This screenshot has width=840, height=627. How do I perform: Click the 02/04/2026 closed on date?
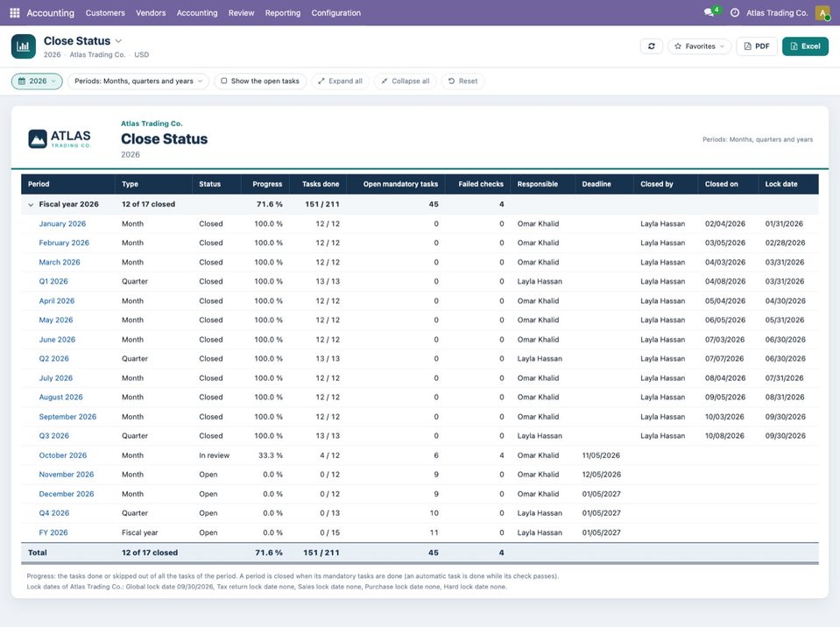point(725,224)
